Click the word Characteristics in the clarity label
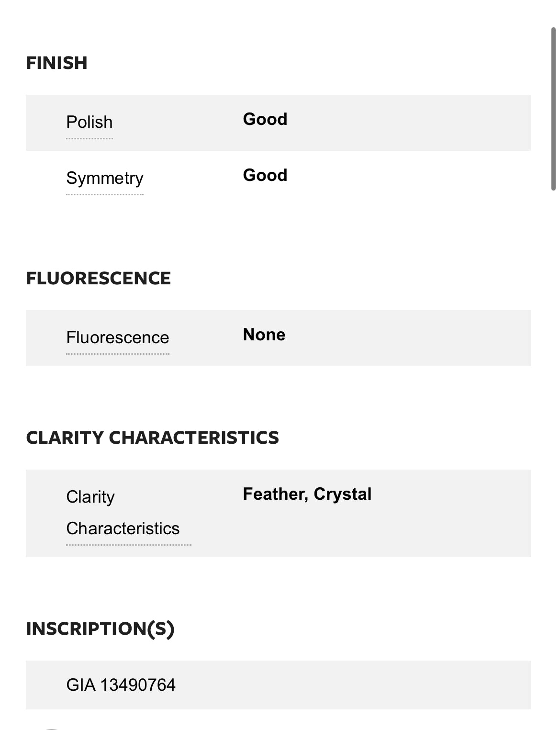The image size is (560, 730). [123, 528]
